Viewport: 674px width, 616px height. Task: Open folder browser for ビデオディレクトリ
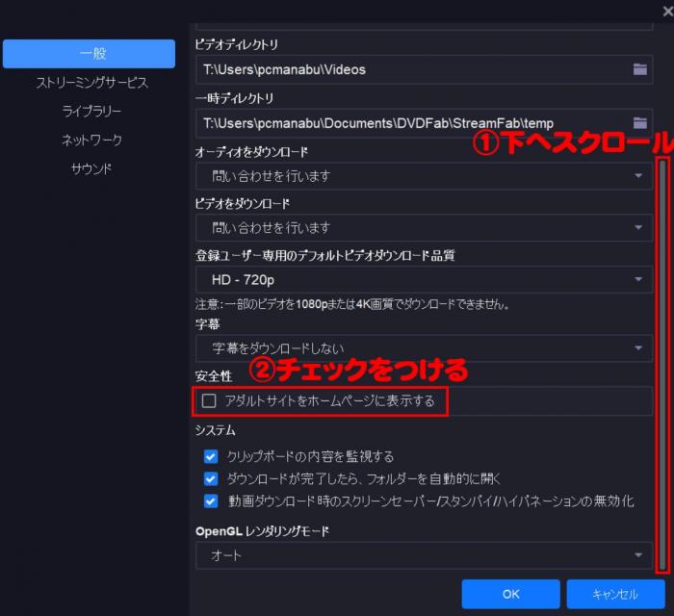point(639,69)
